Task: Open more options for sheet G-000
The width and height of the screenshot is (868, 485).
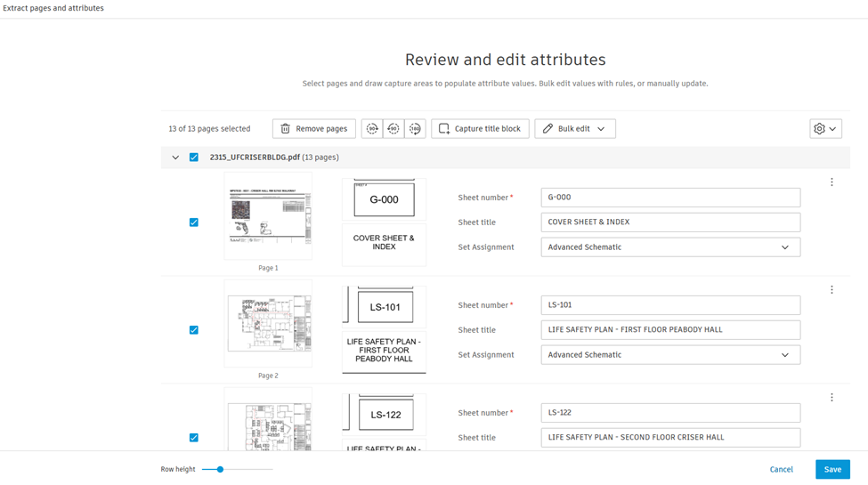Action: pos(831,182)
